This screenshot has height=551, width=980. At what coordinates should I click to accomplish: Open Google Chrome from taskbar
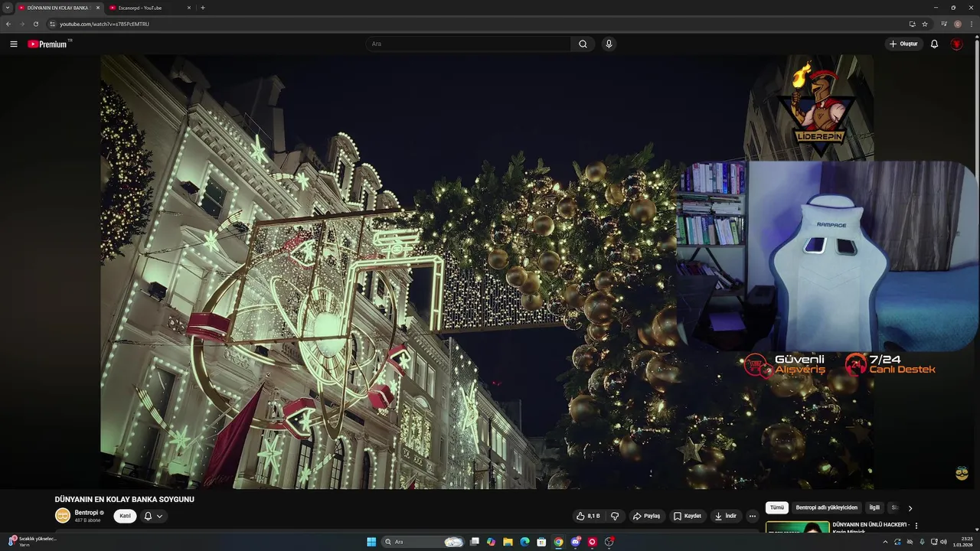(558, 542)
